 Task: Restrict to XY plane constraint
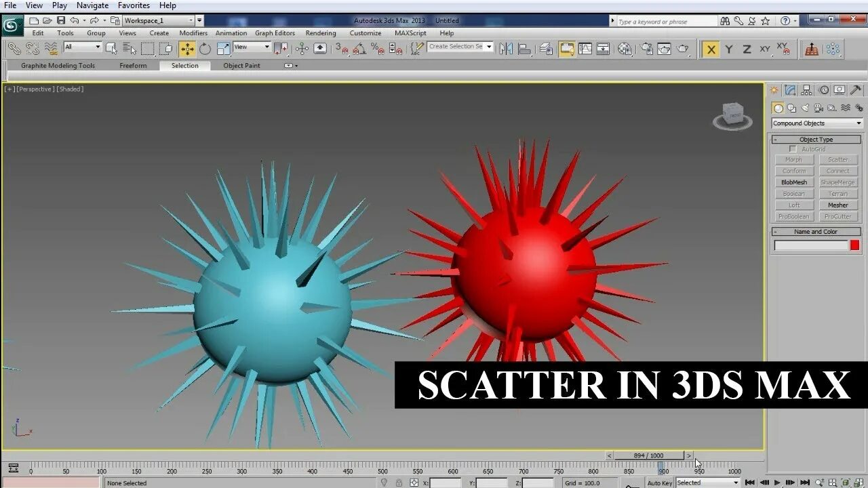coord(765,49)
